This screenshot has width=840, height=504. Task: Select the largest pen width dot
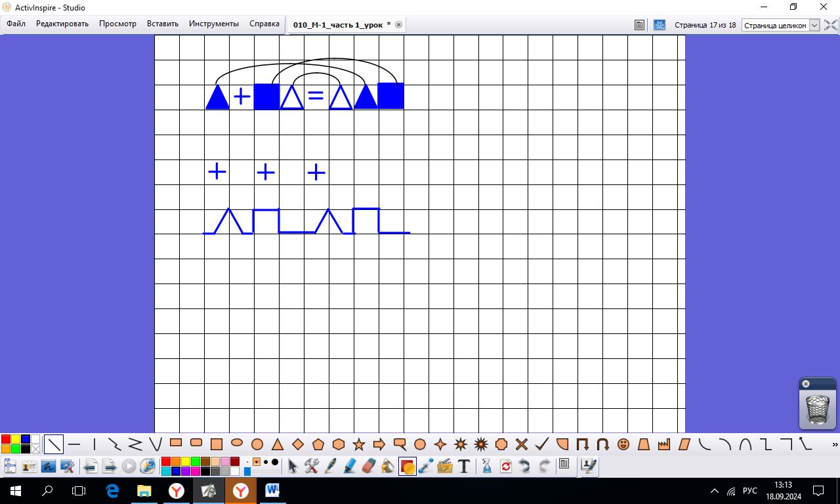click(x=274, y=462)
